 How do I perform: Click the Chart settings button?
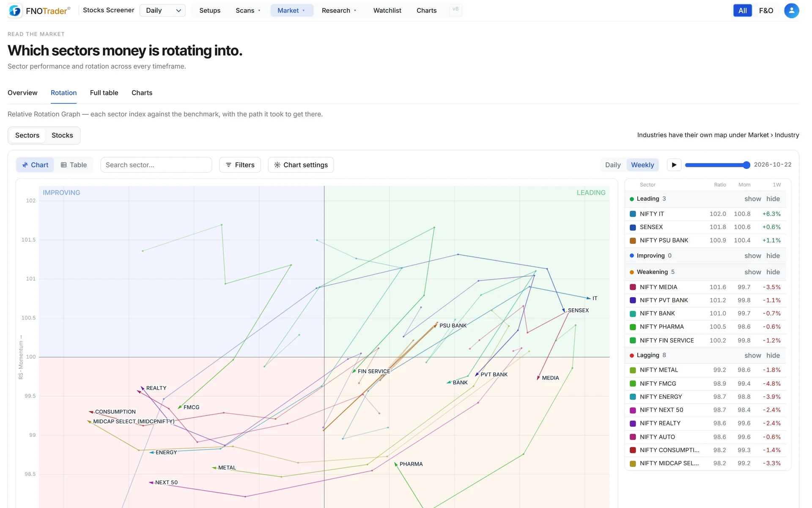(301, 165)
